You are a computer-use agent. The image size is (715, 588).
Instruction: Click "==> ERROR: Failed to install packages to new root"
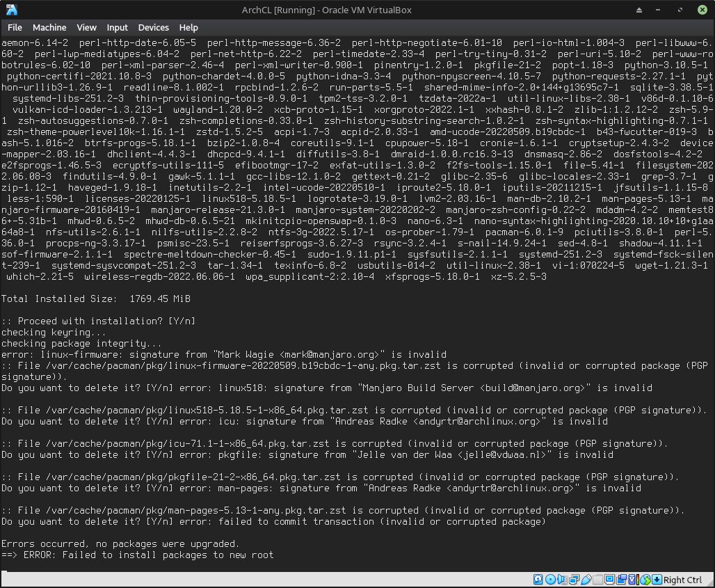click(137, 555)
